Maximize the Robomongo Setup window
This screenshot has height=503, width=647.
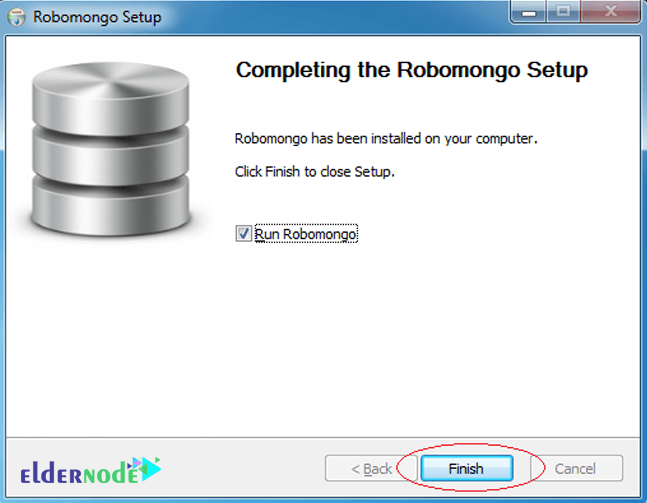[563, 12]
